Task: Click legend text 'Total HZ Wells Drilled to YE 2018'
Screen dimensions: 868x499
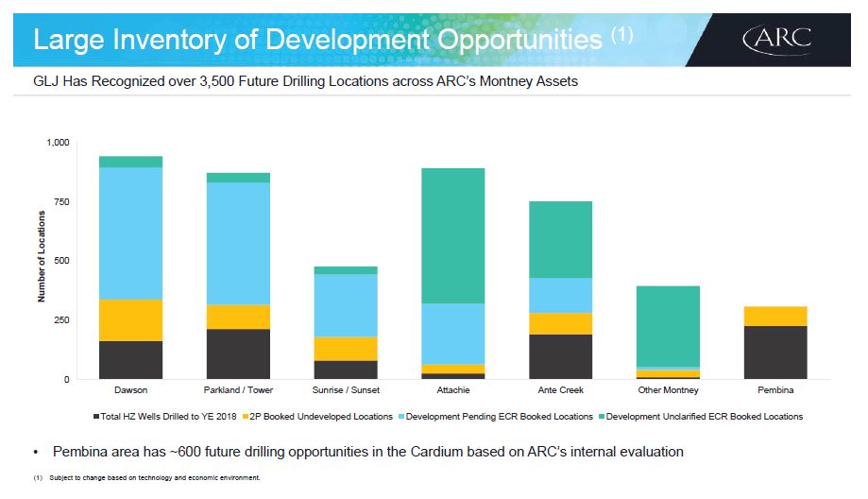Action: click(x=168, y=417)
